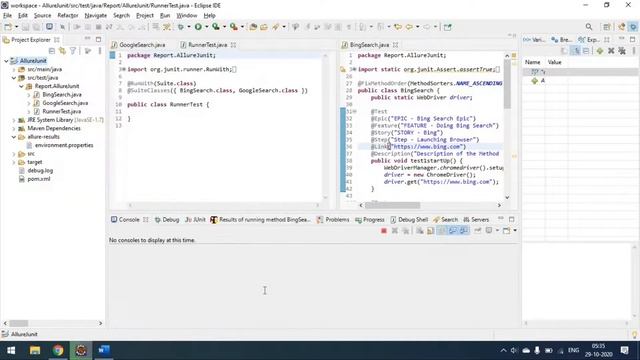
Task: Open the Breakpoints tab
Action: pos(562,40)
